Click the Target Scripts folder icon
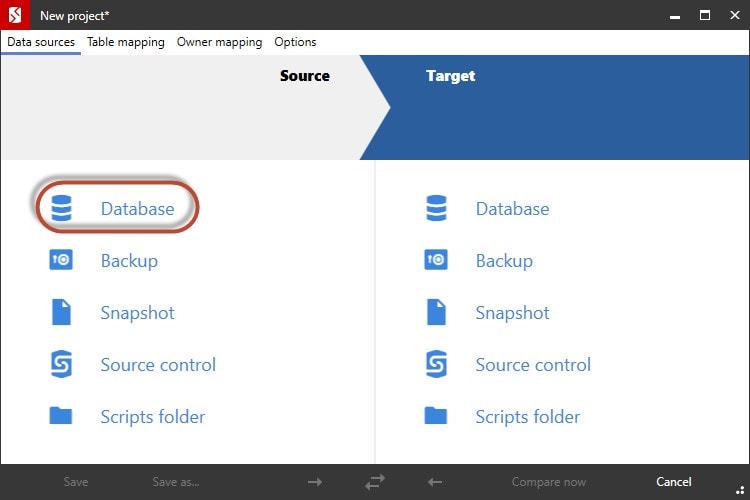Image resolution: width=750 pixels, height=500 pixels. point(436,415)
